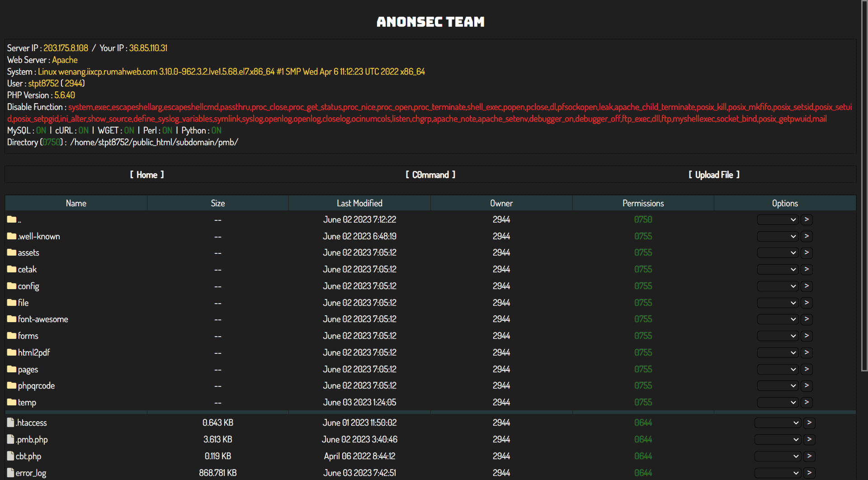Submit the '>' button for html2pdf row
This screenshot has height=480, width=868.
(x=807, y=352)
